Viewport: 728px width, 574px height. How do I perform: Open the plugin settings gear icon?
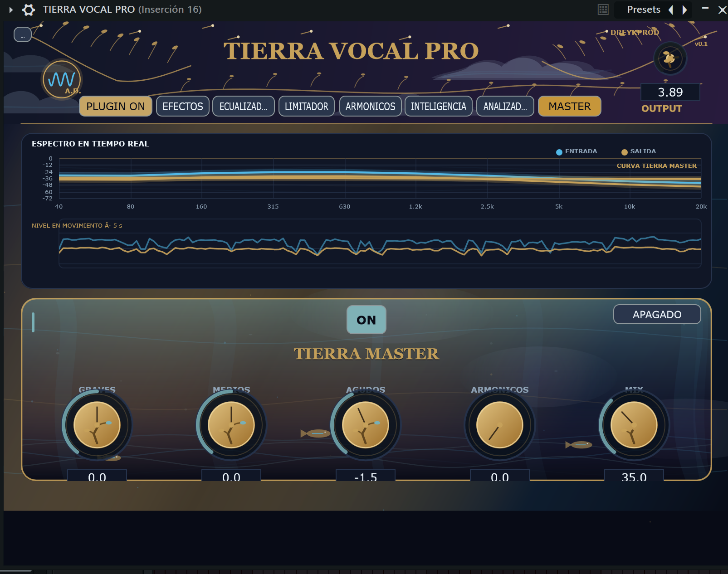click(29, 10)
